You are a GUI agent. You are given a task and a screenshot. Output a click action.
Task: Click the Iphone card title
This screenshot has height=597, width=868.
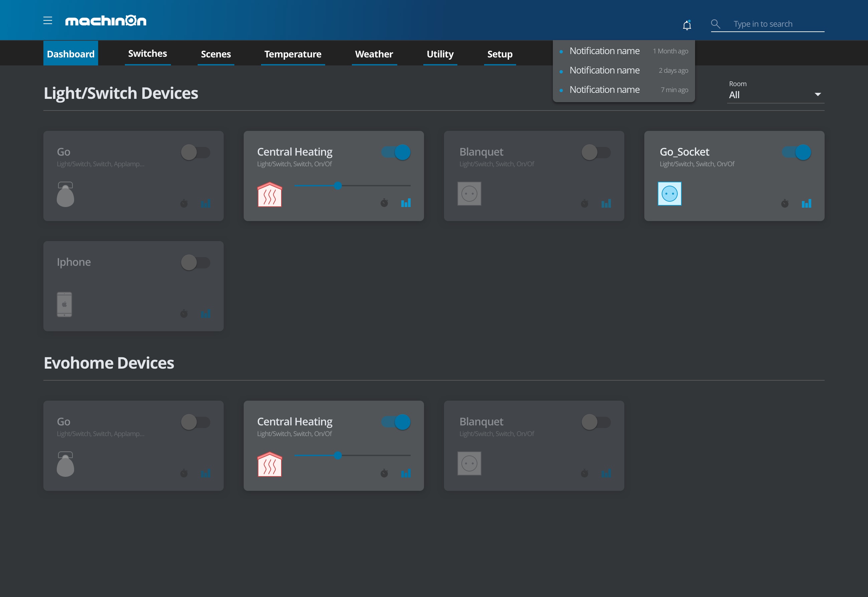[74, 262]
